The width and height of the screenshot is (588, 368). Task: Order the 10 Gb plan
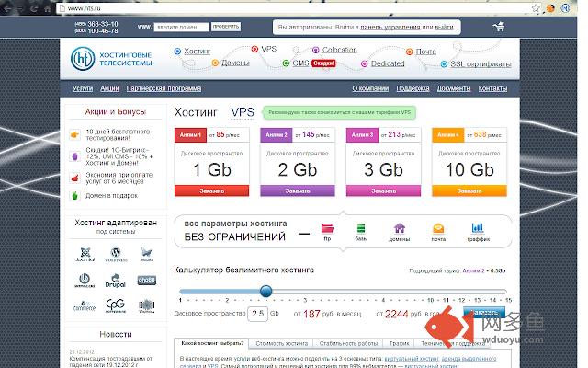469,190
